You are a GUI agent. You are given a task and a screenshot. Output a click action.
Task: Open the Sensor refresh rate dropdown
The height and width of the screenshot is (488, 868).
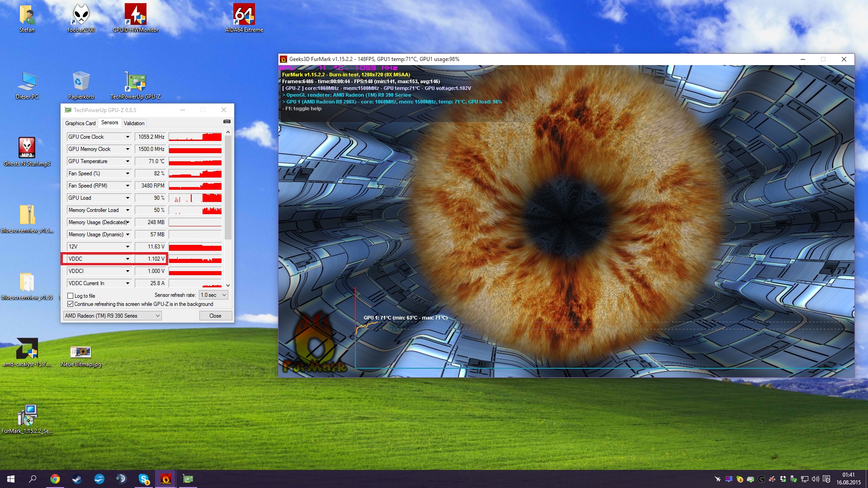coord(213,295)
